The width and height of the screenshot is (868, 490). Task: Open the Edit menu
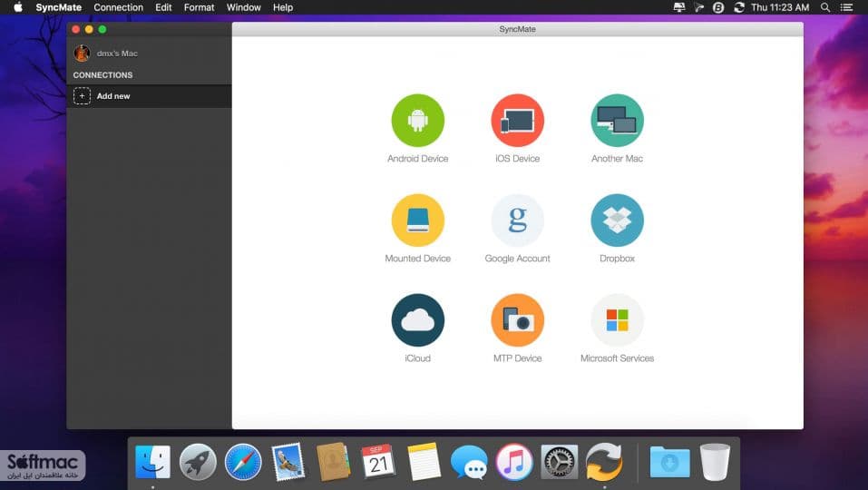pyautogui.click(x=163, y=7)
